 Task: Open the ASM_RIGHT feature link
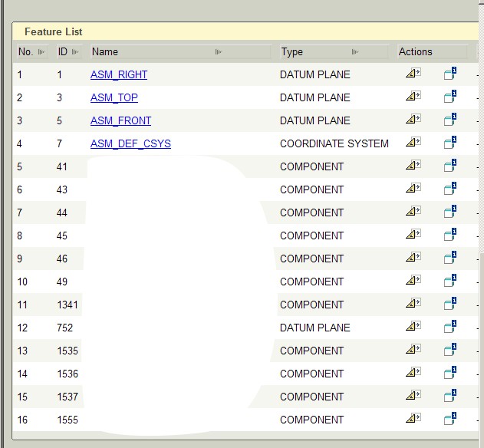(x=119, y=74)
